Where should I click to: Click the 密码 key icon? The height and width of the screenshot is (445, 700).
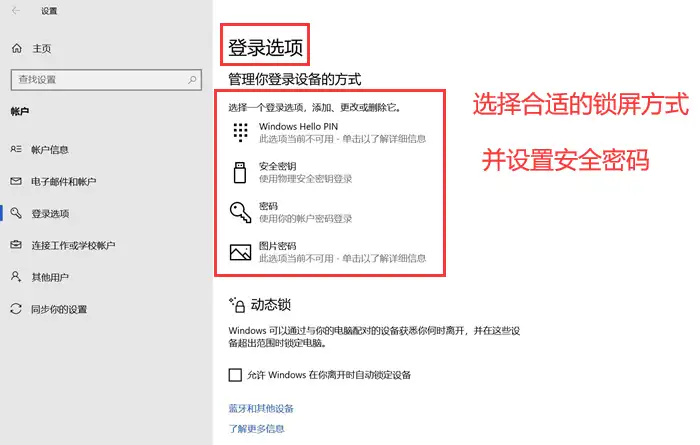tap(240, 212)
